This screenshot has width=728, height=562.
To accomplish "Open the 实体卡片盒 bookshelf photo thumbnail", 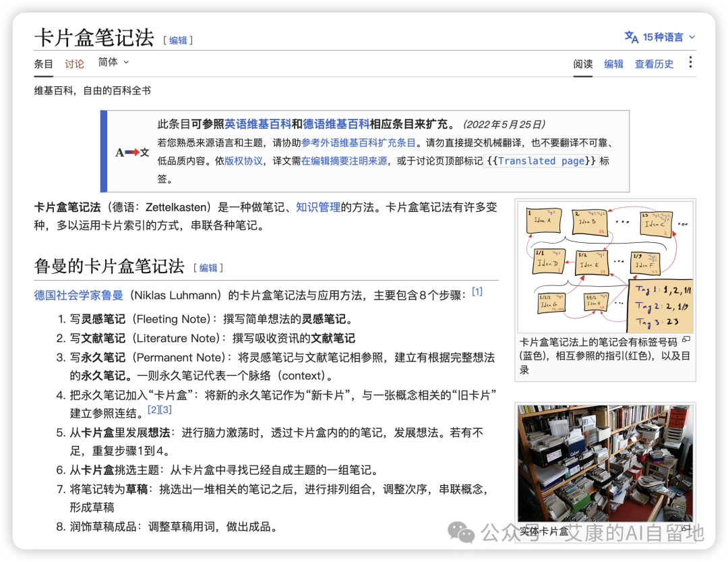I will 605,463.
